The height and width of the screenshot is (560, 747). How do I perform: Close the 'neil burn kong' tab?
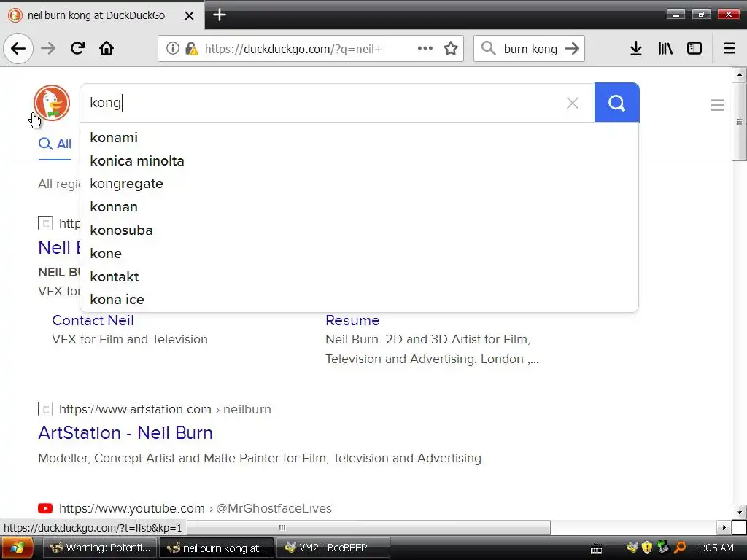(x=189, y=15)
